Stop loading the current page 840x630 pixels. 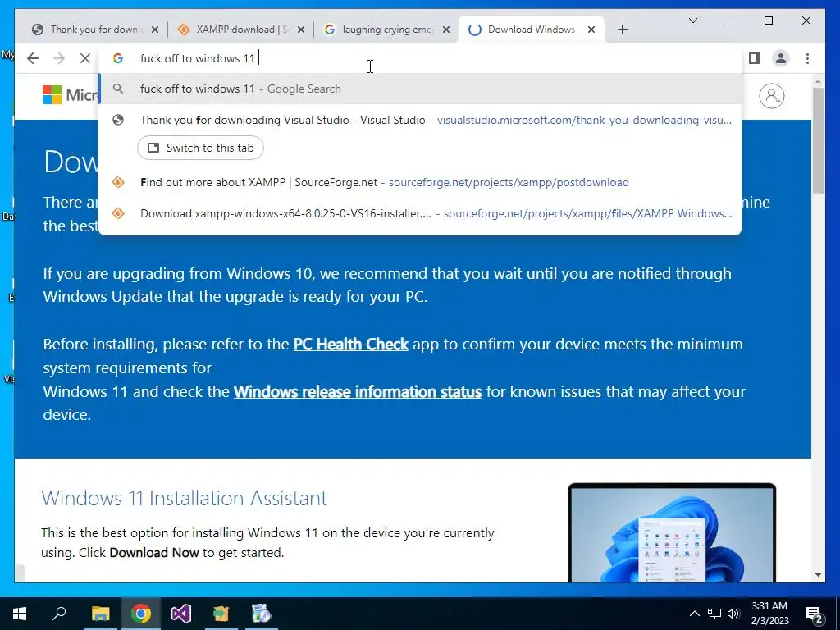pos(85,58)
